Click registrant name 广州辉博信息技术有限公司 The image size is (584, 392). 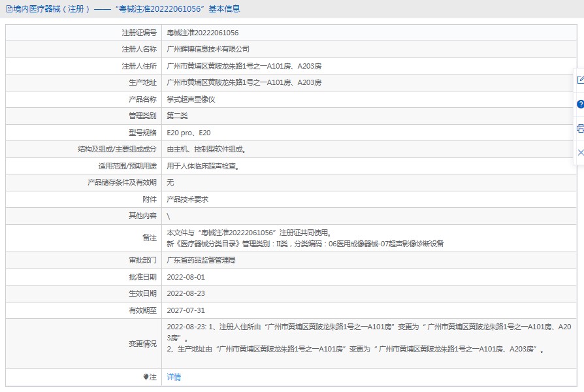208,49
